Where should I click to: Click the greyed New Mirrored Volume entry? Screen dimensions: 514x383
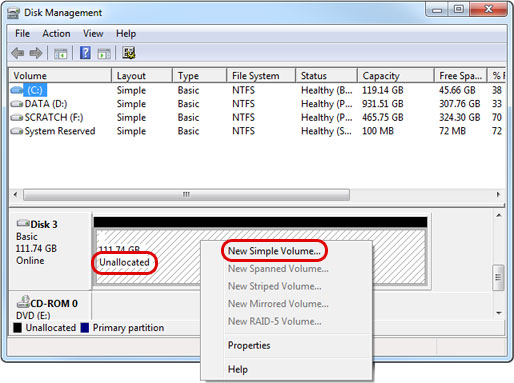point(278,304)
